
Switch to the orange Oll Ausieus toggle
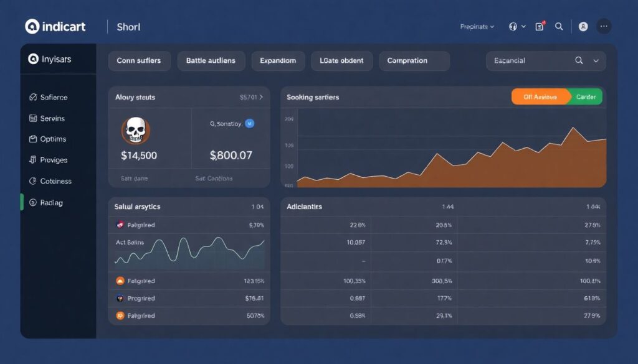coord(540,97)
